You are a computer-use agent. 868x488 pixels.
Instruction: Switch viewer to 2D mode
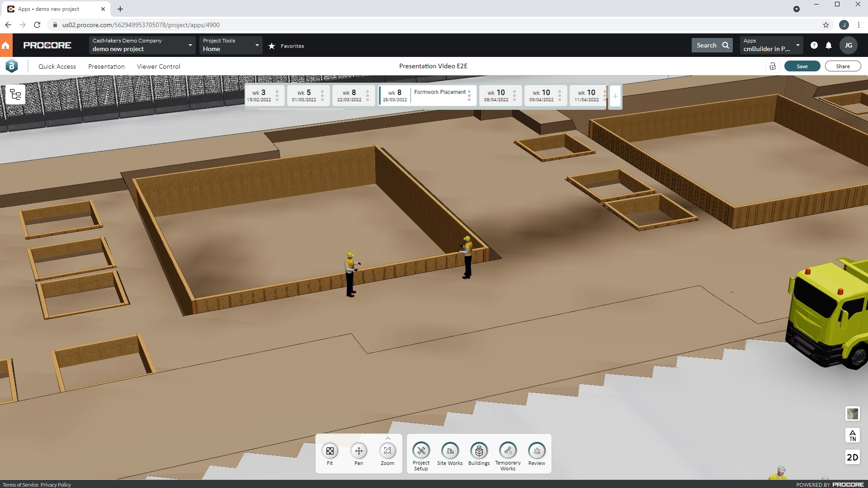(853, 457)
